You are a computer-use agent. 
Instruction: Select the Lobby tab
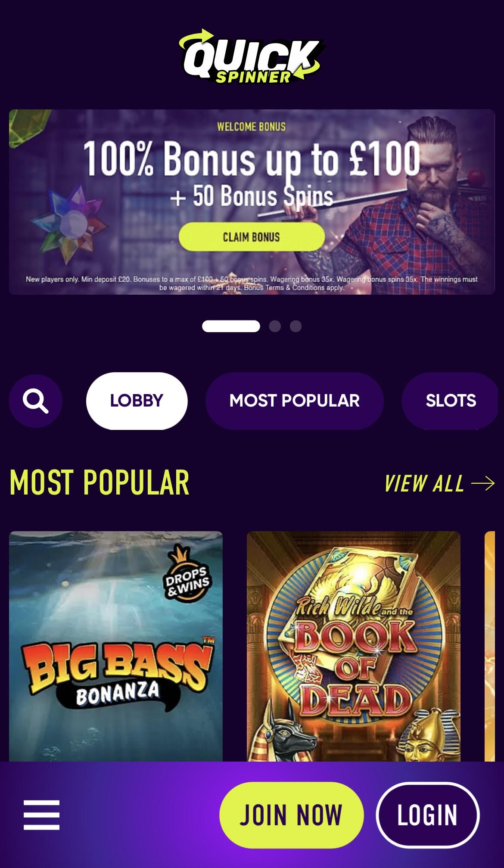(x=137, y=401)
